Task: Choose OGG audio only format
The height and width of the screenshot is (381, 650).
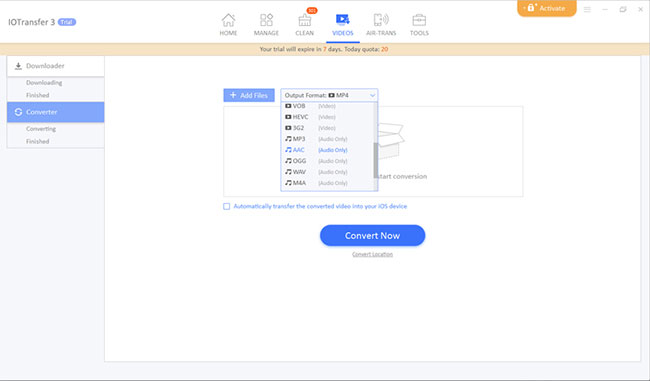Action: (327, 161)
